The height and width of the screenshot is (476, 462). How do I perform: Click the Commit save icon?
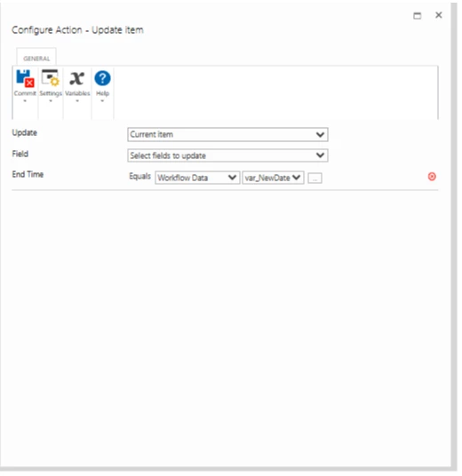(25, 78)
